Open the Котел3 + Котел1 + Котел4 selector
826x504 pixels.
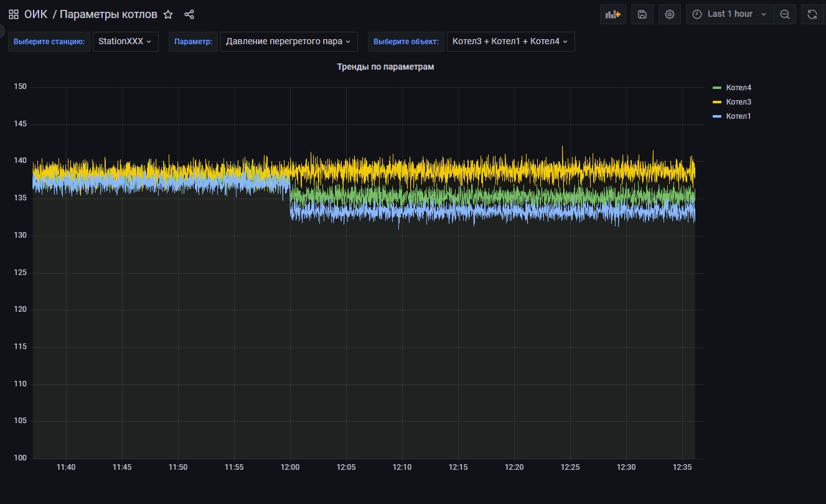point(510,42)
